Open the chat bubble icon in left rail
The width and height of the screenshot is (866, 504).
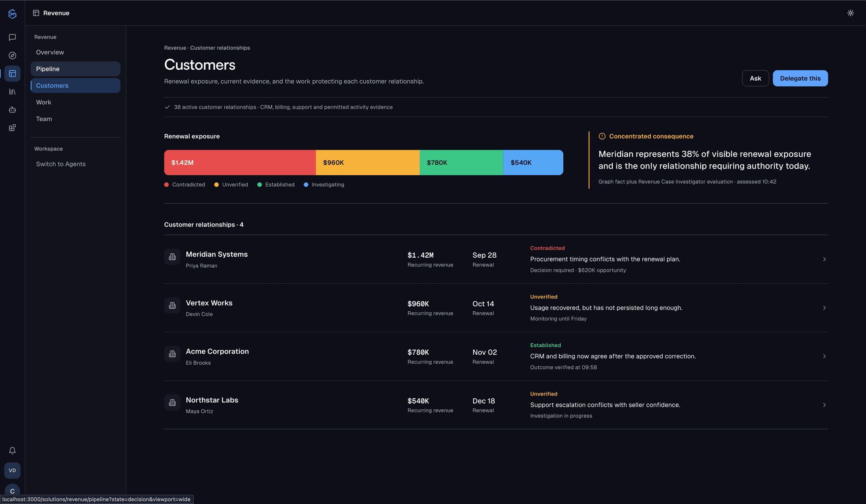(12, 38)
